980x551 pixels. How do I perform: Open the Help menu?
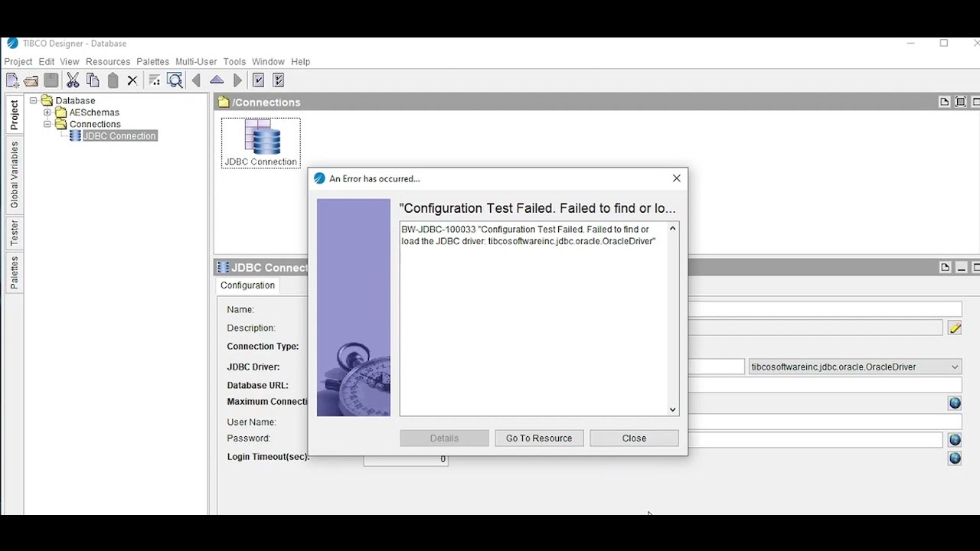[x=300, y=61]
